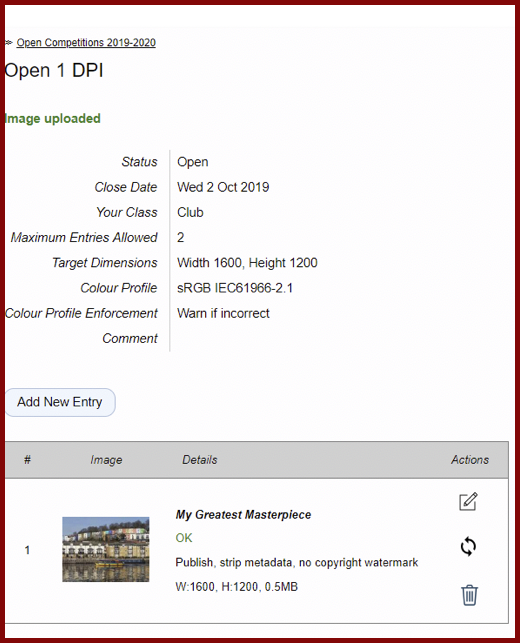Click the green OK status text
The width and height of the screenshot is (520, 643).
(184, 538)
